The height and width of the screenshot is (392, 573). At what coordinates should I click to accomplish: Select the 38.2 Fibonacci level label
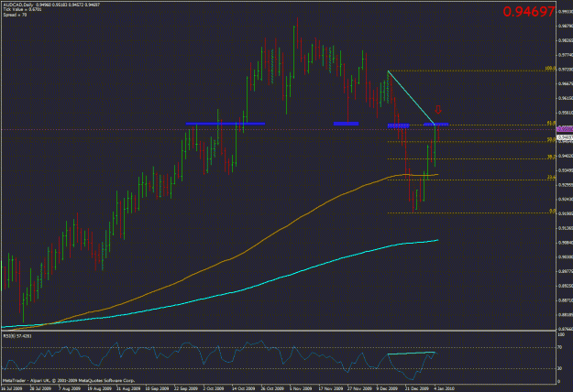pos(551,157)
